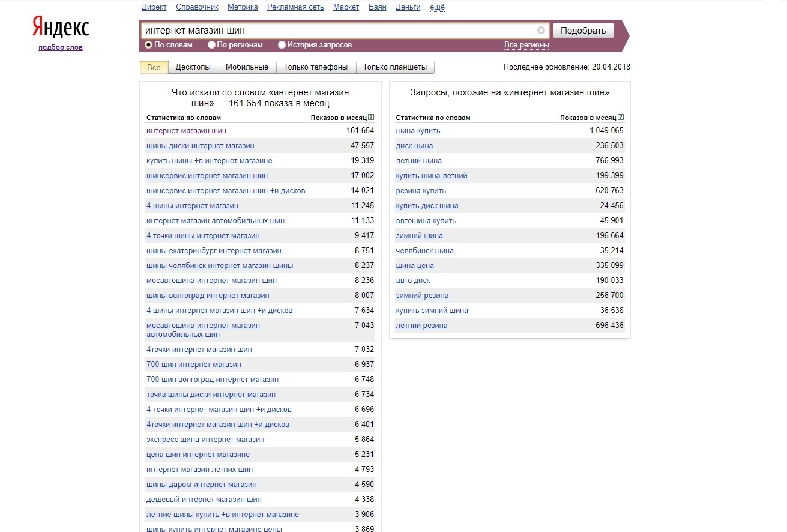This screenshot has width=787, height=532.
Task: Open the Директ service link
Action: (154, 7)
